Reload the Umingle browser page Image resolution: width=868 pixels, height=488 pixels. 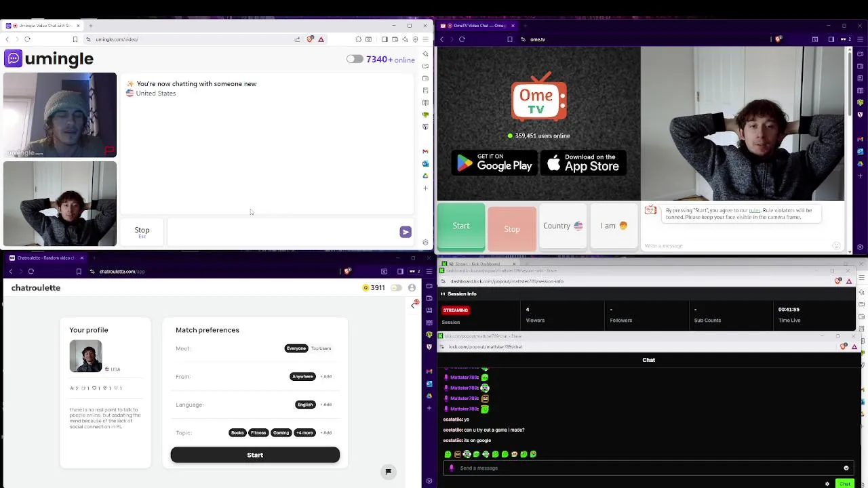click(27, 39)
